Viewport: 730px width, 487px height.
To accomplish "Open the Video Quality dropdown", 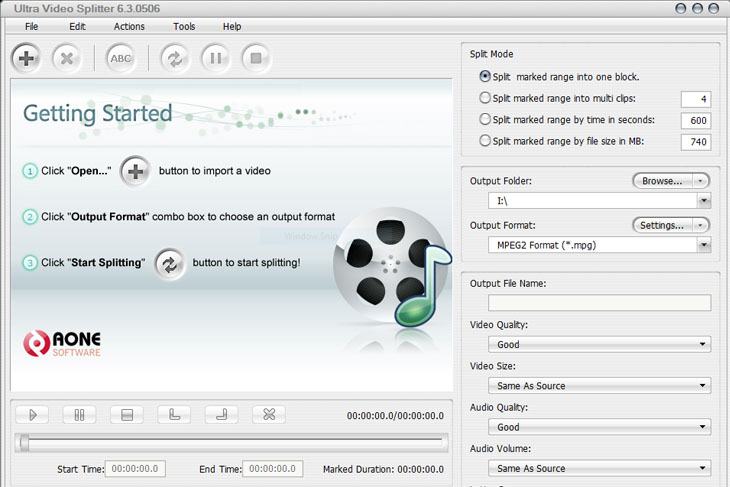I will [600, 345].
